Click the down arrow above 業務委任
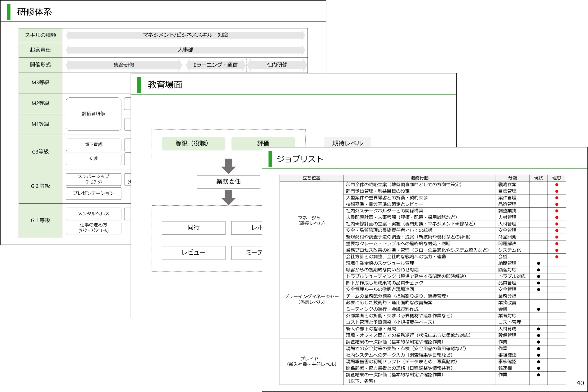 click(228, 166)
